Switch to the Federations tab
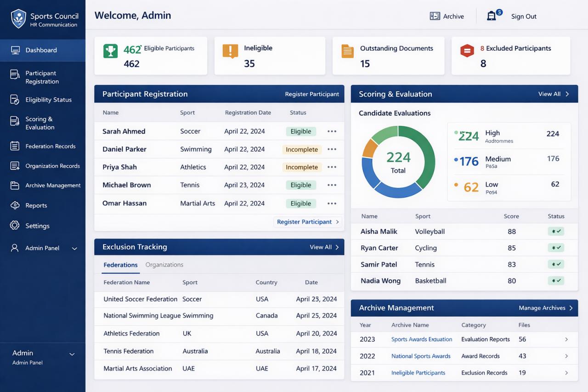This screenshot has width=588, height=392. tap(120, 265)
